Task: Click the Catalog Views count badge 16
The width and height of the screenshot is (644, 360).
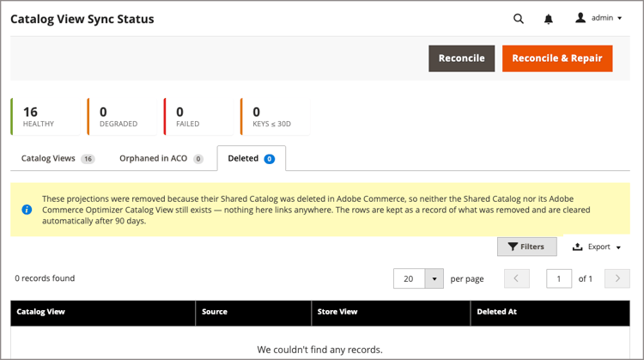Action: pyautogui.click(x=88, y=159)
